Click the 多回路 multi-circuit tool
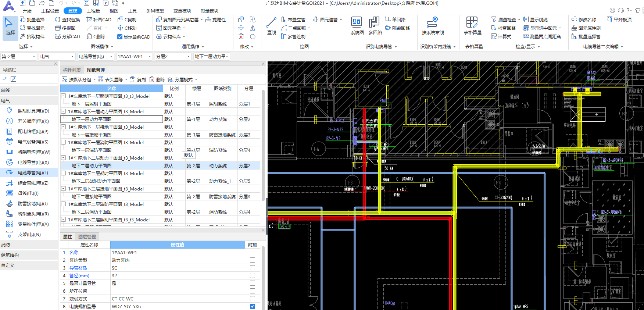The height and width of the screenshot is (310, 644). 375,26
